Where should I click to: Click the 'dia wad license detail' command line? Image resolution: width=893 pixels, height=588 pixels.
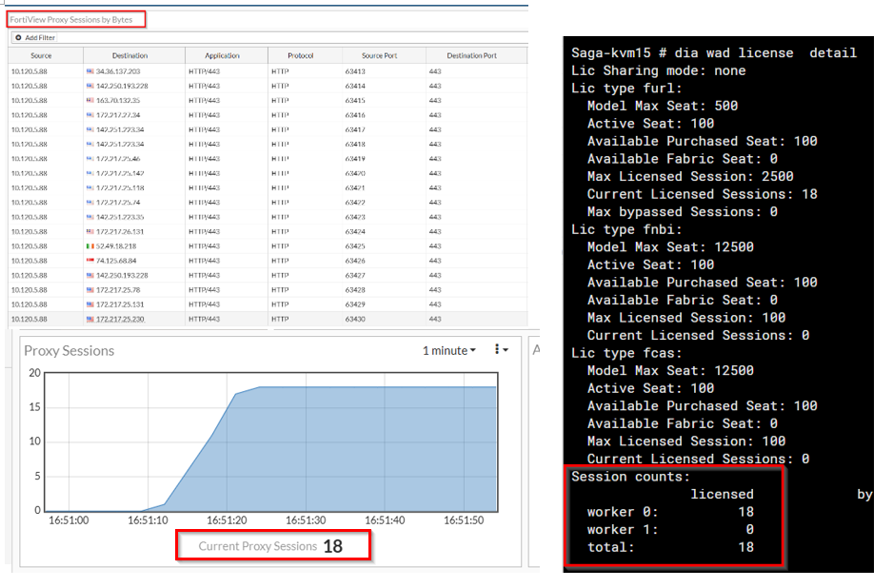[765, 53]
